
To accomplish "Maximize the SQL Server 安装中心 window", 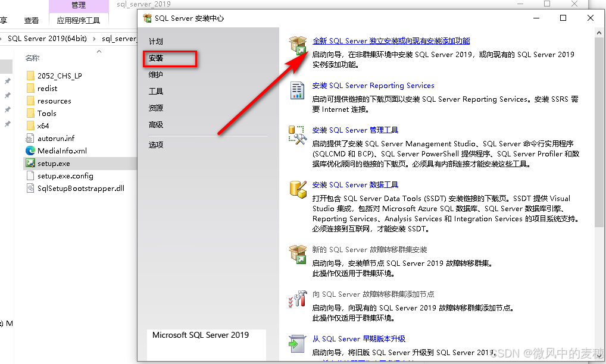I will (563, 18).
